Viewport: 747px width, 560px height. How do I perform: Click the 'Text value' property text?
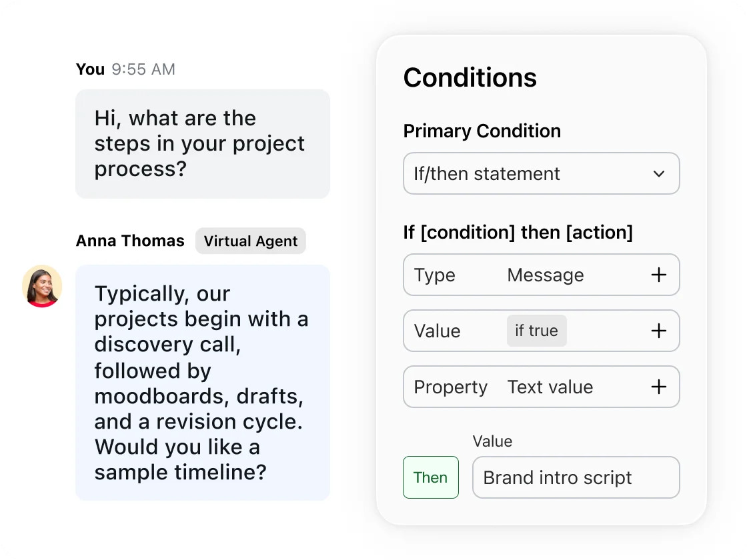550,387
